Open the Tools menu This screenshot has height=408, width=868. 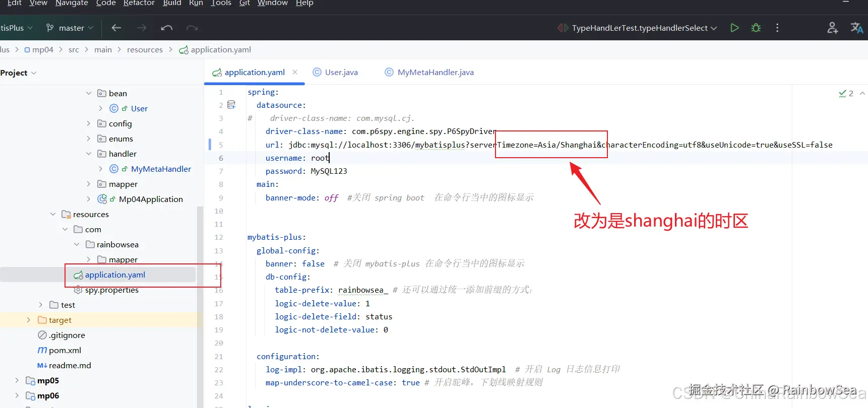(x=221, y=3)
